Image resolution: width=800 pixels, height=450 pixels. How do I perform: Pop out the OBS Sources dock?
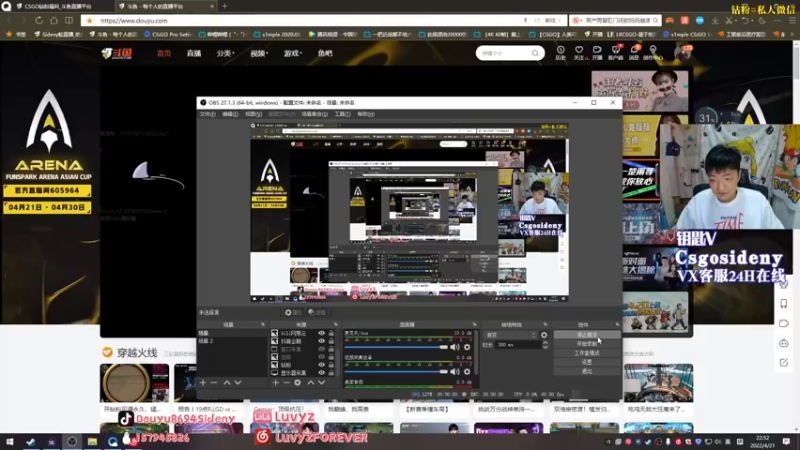[336, 324]
